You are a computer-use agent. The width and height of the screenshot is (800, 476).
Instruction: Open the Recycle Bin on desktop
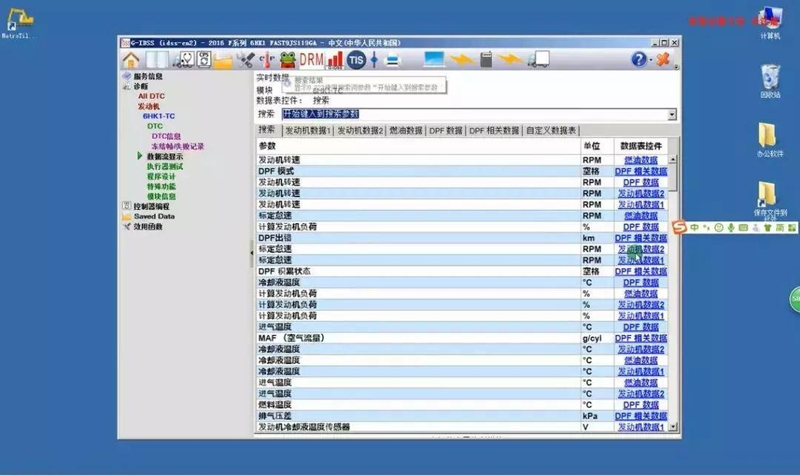click(x=770, y=79)
